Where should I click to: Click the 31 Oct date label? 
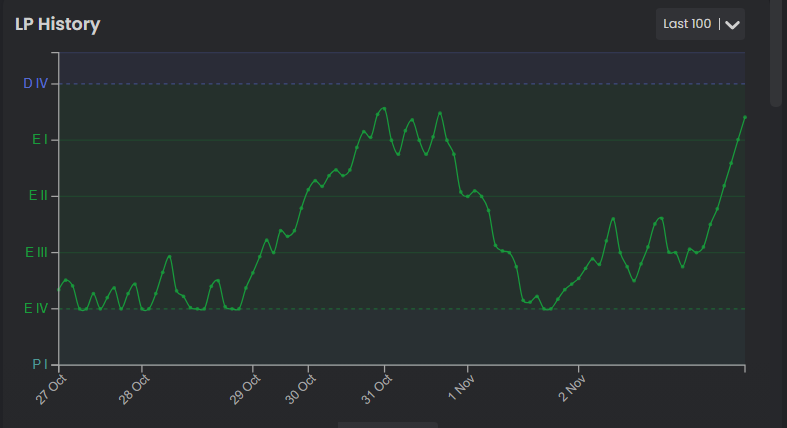(377, 390)
